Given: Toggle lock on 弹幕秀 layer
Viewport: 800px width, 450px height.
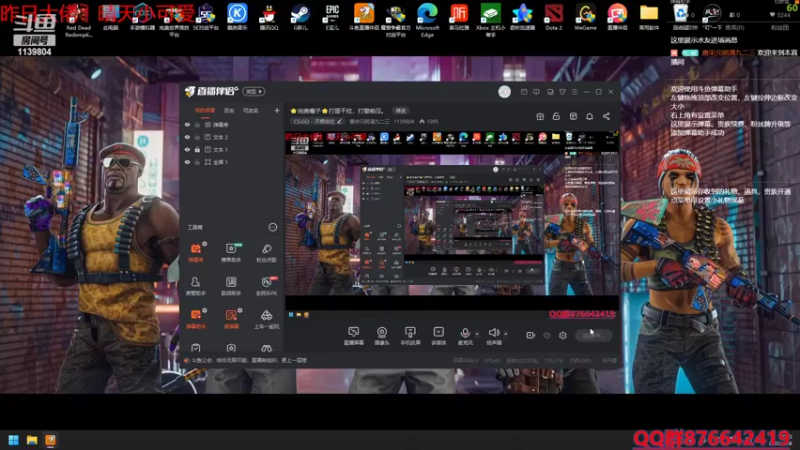Looking at the screenshot, I should tap(197, 124).
